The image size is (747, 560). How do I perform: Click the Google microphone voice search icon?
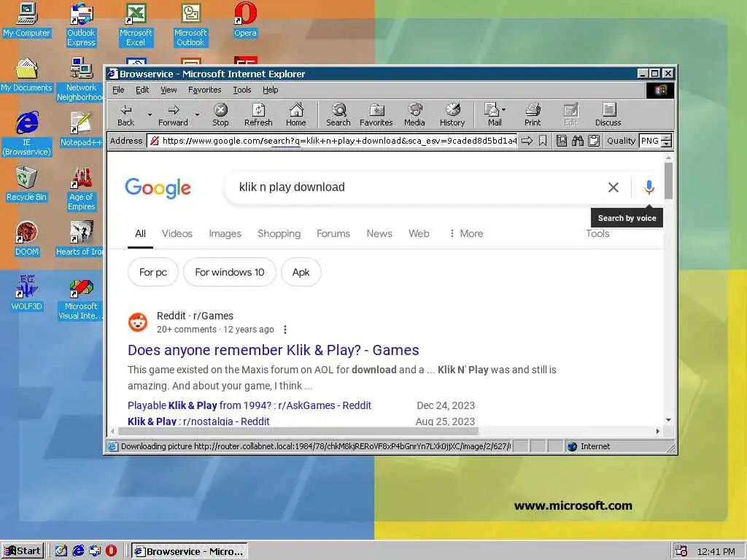coord(649,187)
